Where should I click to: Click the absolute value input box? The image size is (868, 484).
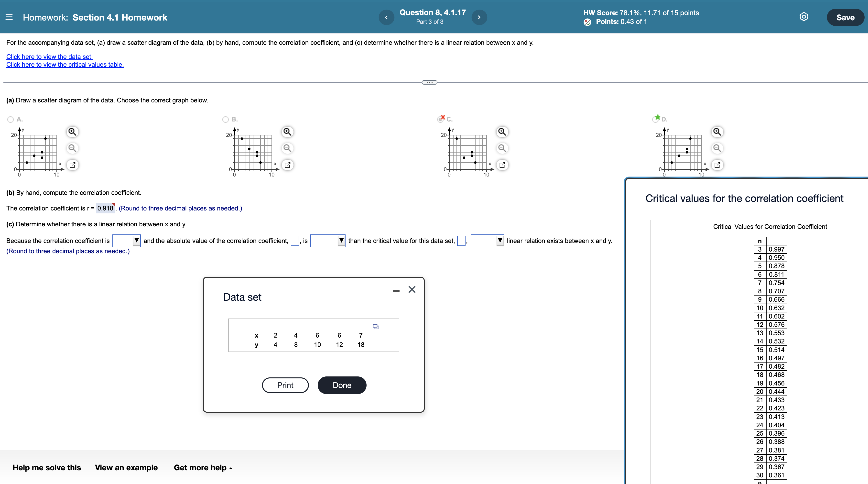coord(294,241)
